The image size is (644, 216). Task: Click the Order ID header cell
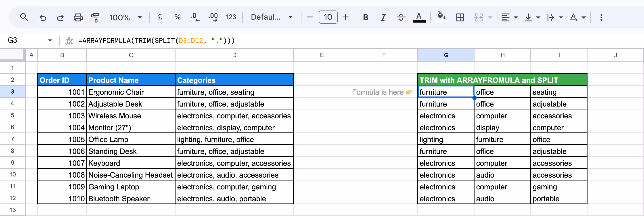[x=62, y=80]
